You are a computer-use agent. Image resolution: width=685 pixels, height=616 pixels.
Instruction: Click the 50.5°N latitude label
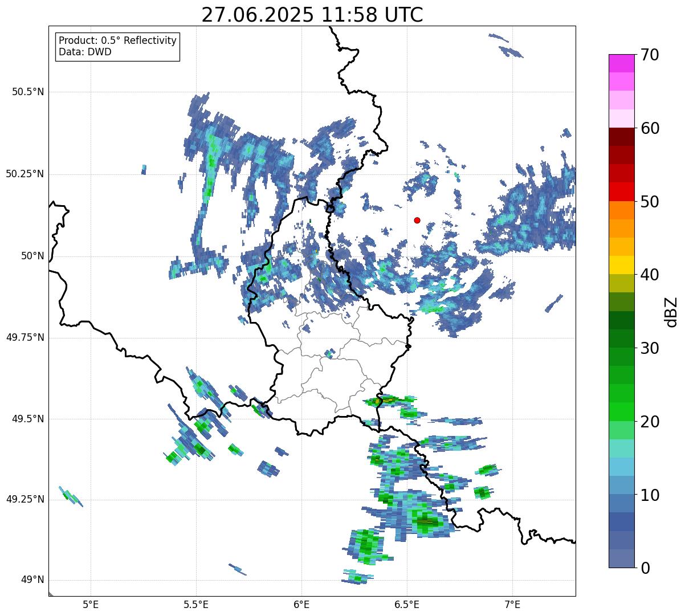(x=28, y=92)
